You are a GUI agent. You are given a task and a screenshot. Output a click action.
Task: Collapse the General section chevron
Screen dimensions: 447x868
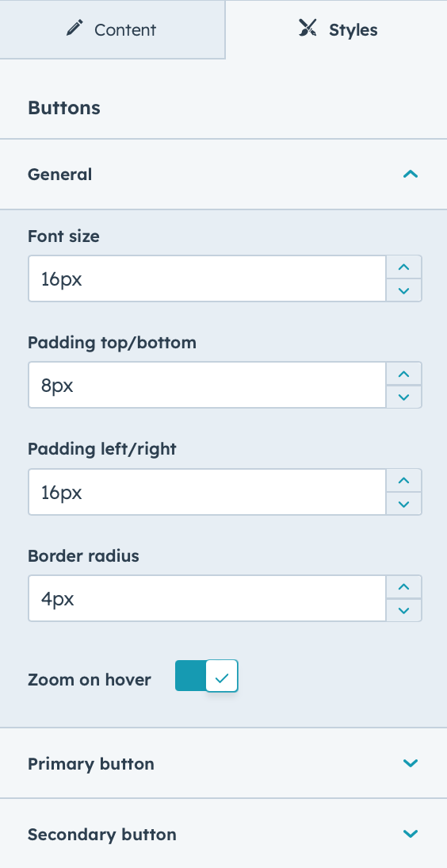pos(411,175)
